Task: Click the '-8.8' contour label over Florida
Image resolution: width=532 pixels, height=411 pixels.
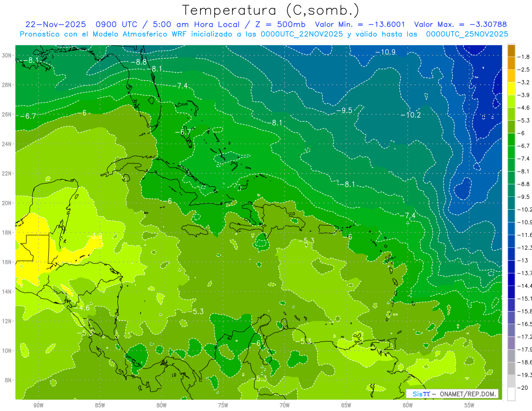Action: click(138, 63)
